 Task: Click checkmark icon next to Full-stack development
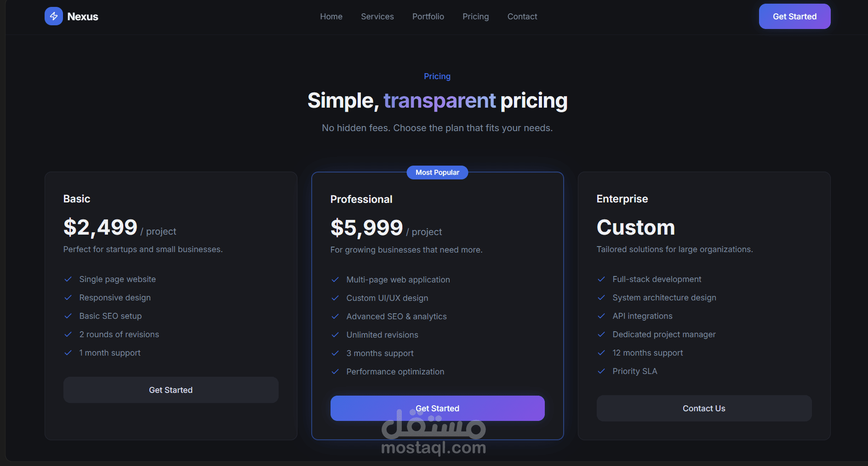pos(601,279)
